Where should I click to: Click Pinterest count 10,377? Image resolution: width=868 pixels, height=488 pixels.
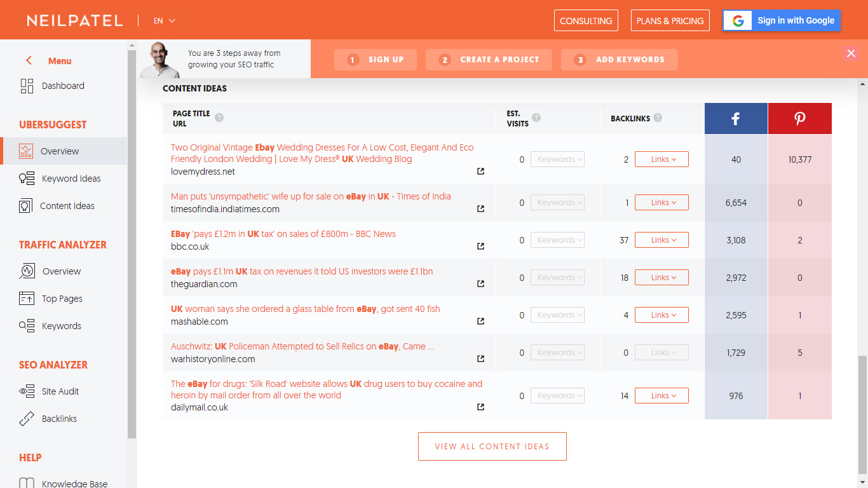(799, 159)
